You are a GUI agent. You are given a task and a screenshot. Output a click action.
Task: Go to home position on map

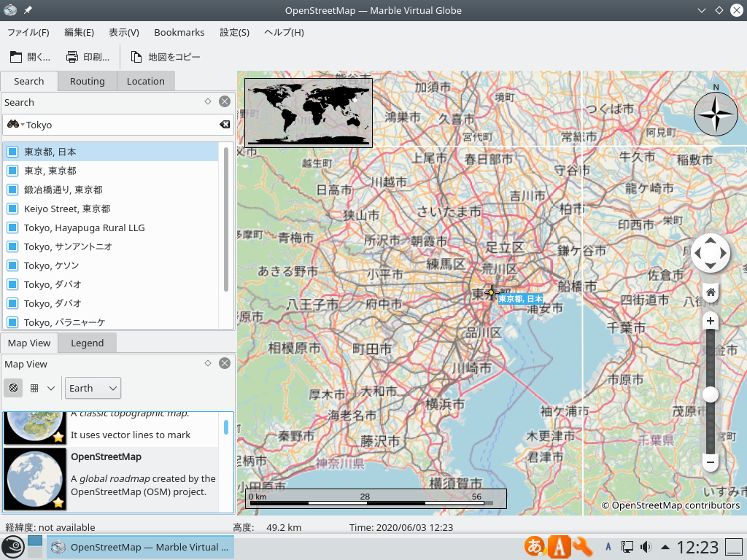click(711, 292)
